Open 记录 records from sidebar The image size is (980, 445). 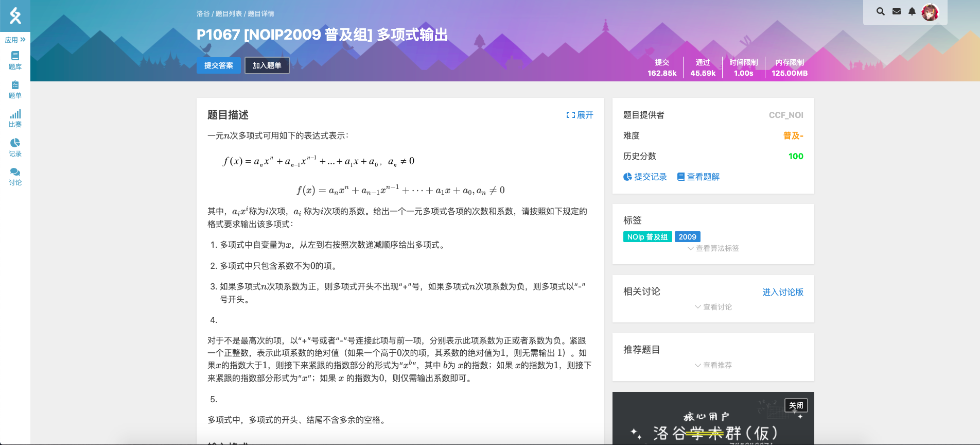tap(15, 147)
